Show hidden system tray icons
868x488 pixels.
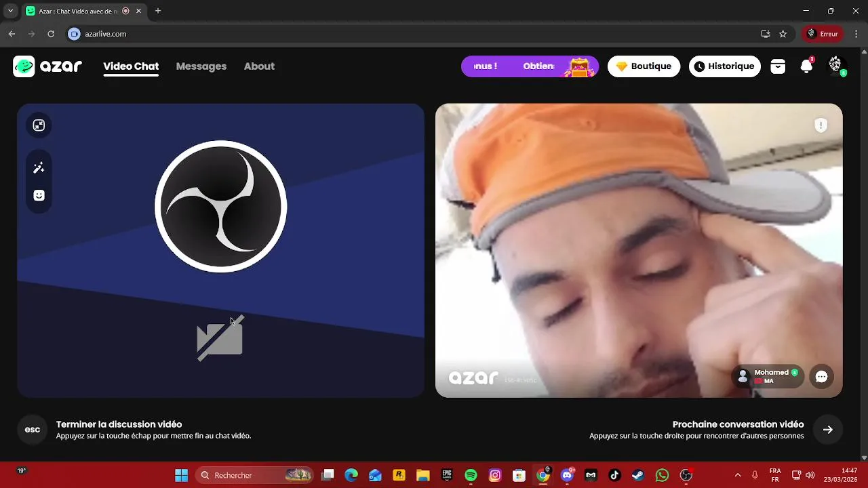(738, 475)
